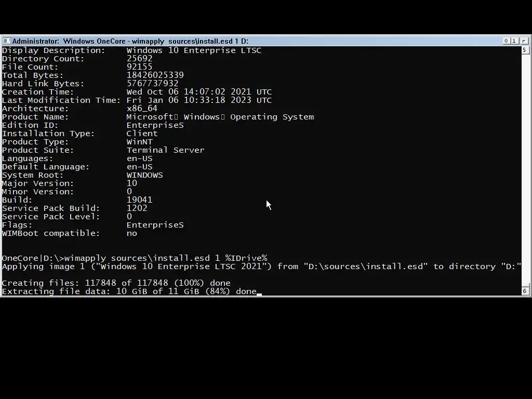Click the scroll-down arrow labeled 6
The image size is (532, 399).
click(524, 291)
